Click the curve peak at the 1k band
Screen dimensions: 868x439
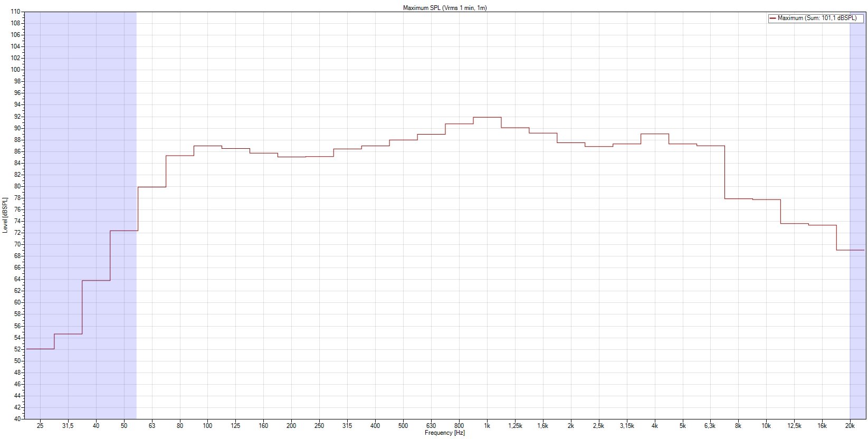(x=487, y=117)
